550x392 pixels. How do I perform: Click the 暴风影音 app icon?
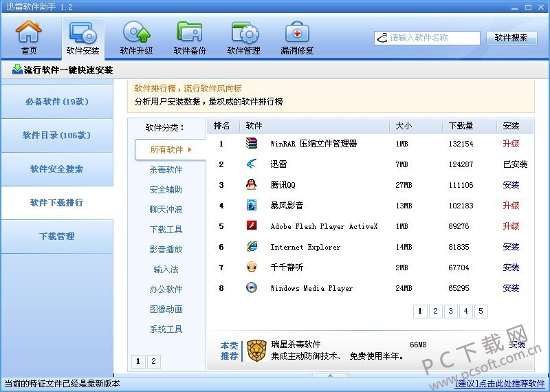tap(252, 205)
